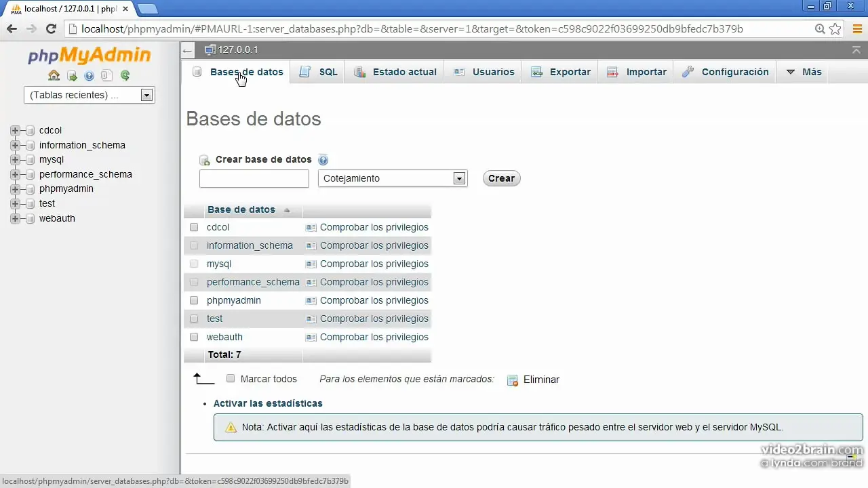The image size is (868, 488).
Task: Click the 127.0.0.1 server breadcrumb
Action: pos(237,50)
